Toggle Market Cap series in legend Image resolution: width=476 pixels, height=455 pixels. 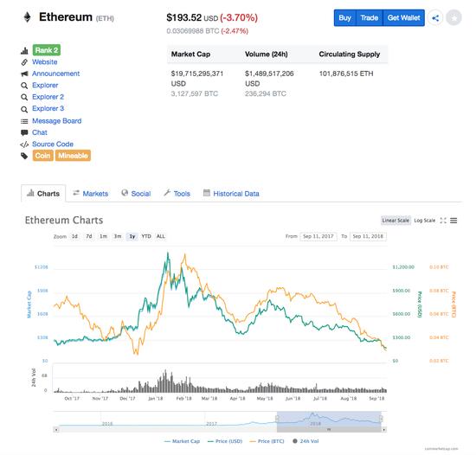[x=182, y=441]
